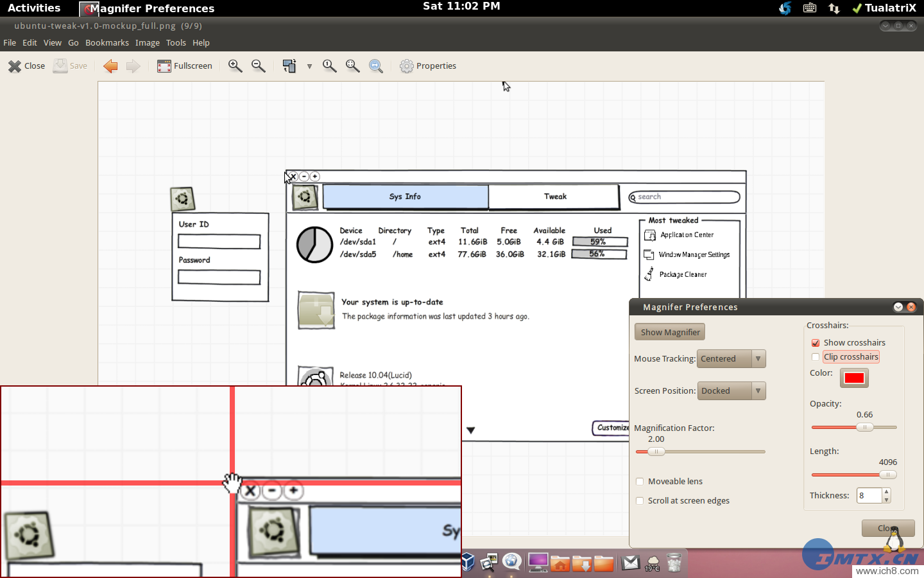Image resolution: width=924 pixels, height=578 pixels.
Task: Adjust the Magnification Factor slider
Action: [700, 451]
